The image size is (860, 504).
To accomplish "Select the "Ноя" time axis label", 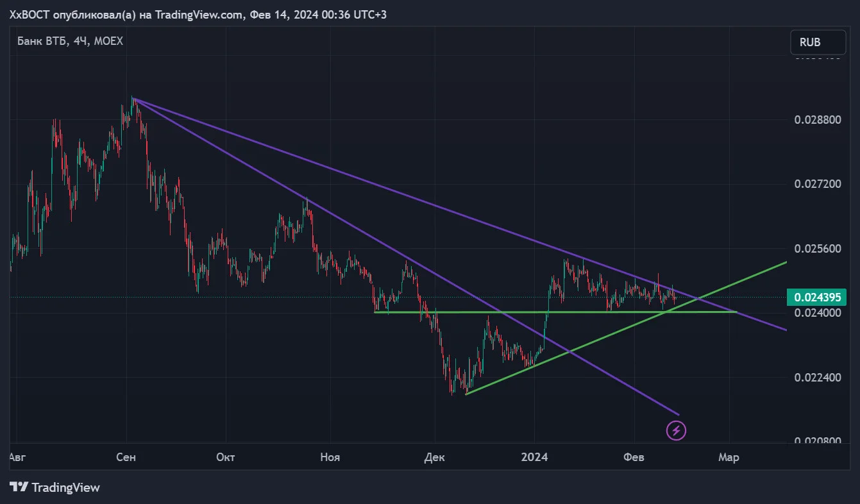I will [x=330, y=457].
